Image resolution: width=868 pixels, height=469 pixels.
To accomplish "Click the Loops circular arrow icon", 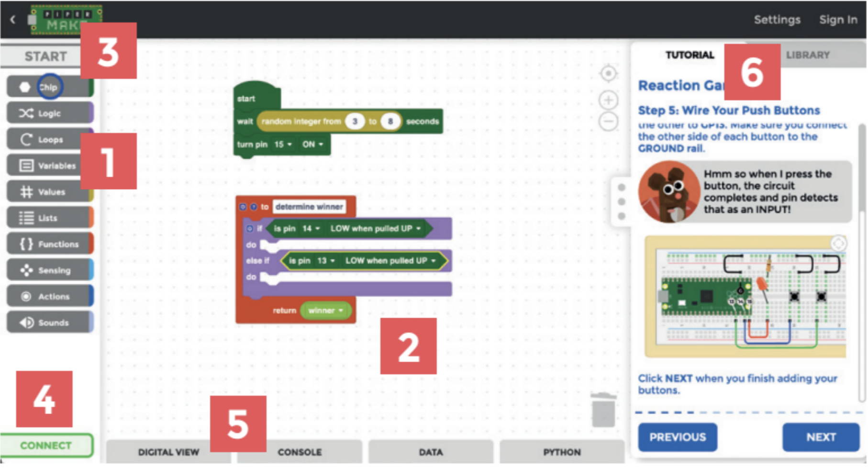I will pyautogui.click(x=26, y=140).
